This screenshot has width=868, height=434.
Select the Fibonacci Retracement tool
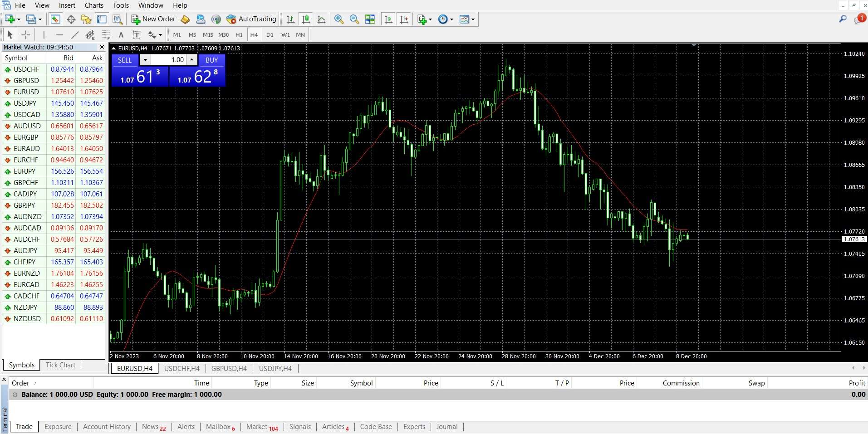click(x=106, y=35)
